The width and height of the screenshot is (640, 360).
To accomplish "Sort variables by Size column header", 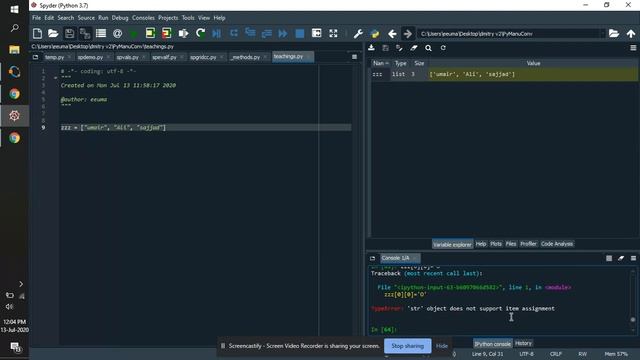I will point(419,63).
